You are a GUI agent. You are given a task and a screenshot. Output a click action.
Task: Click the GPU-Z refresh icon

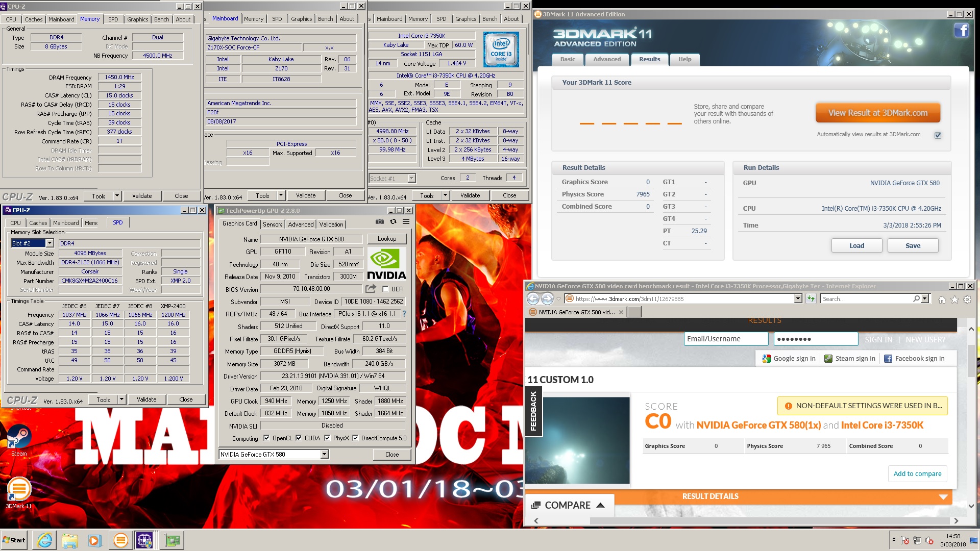click(x=393, y=222)
